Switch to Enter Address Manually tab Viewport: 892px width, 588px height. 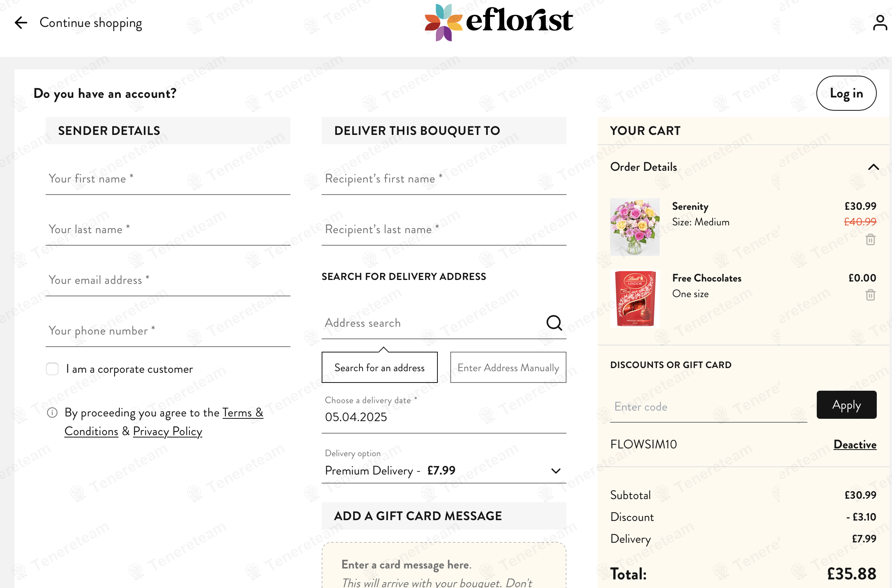tap(508, 368)
